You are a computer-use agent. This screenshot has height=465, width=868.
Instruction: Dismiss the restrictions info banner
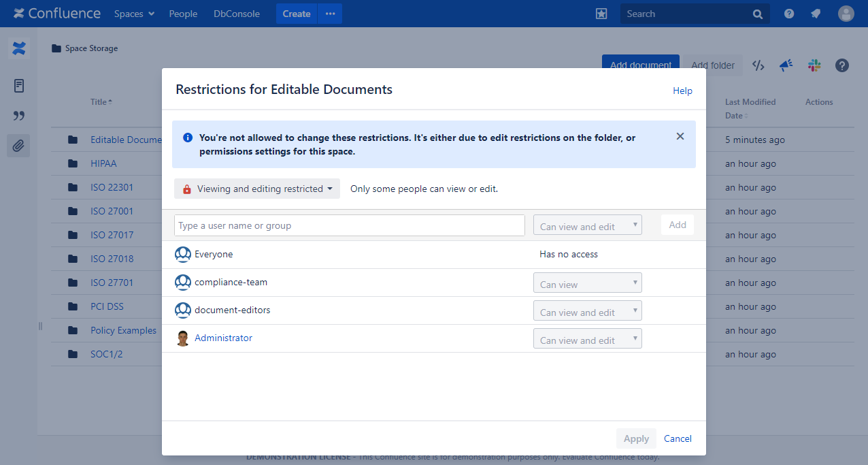coord(680,136)
